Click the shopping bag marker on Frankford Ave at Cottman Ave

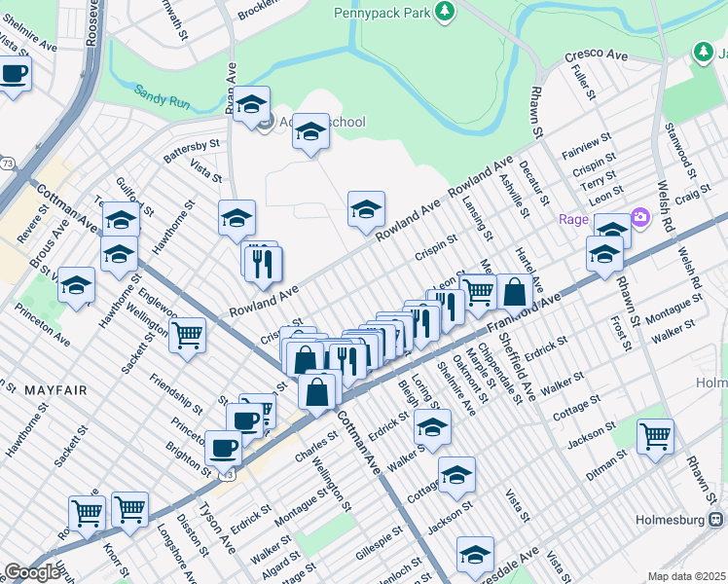pos(316,393)
